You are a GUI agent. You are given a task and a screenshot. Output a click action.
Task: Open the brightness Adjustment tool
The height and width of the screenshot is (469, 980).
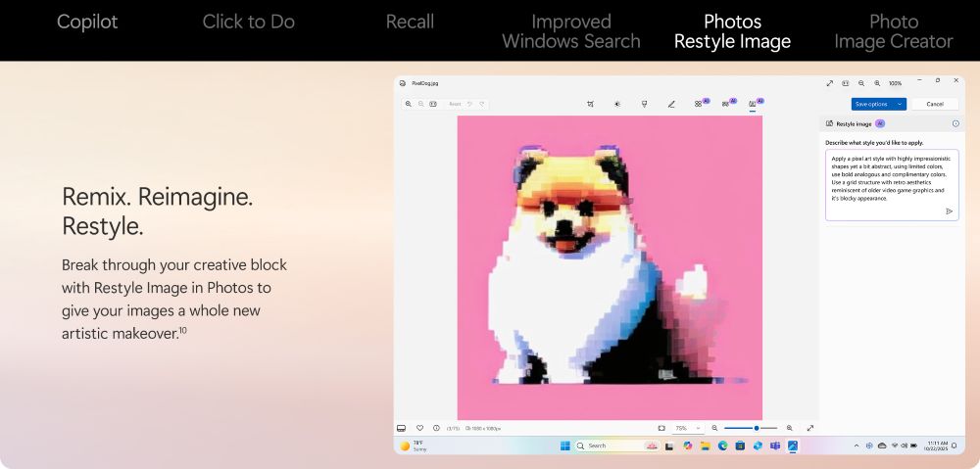tap(617, 104)
